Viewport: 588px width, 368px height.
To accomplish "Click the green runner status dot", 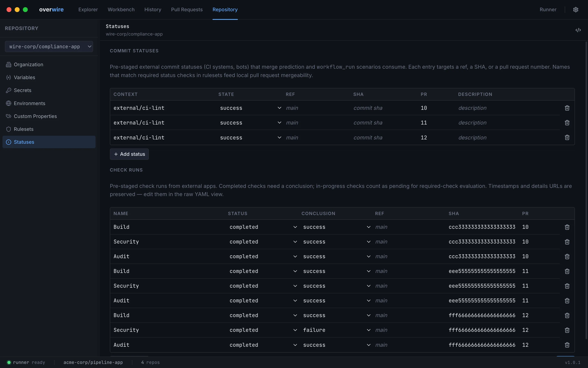I will (9, 362).
